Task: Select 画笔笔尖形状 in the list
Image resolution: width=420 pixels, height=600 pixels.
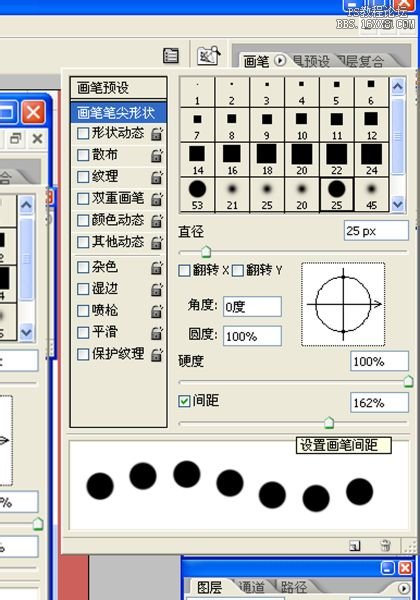Action: 119,112
